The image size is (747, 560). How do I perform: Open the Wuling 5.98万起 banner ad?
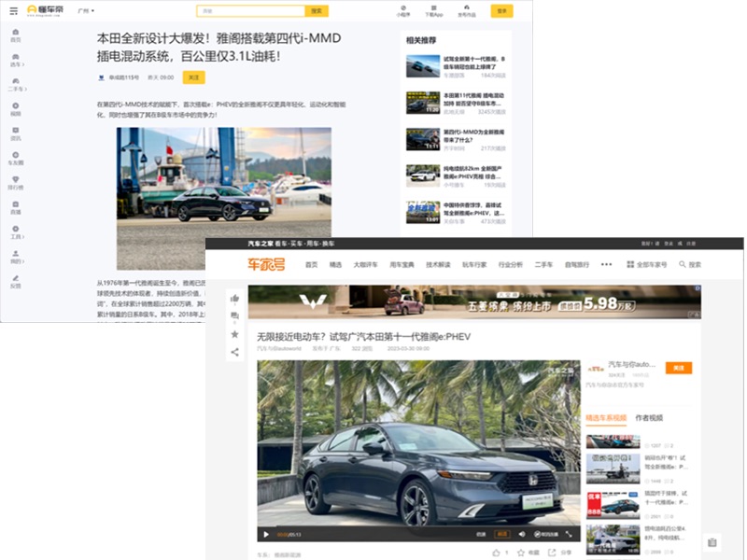click(474, 301)
